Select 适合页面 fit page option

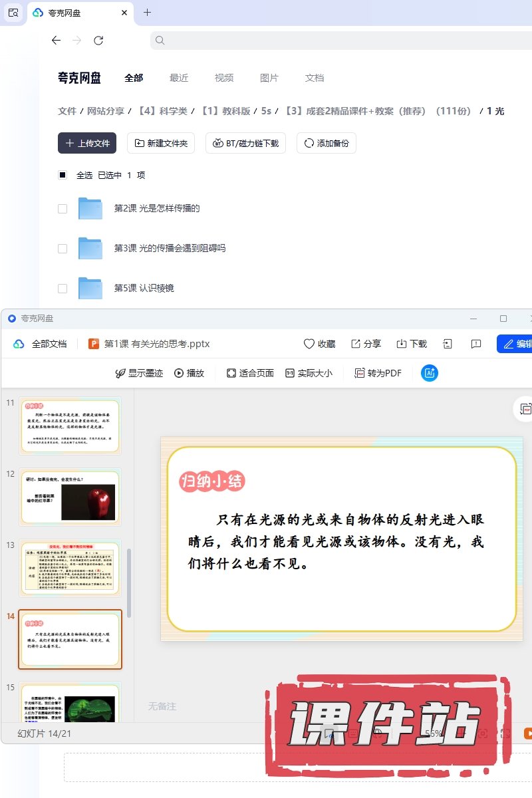(250, 373)
